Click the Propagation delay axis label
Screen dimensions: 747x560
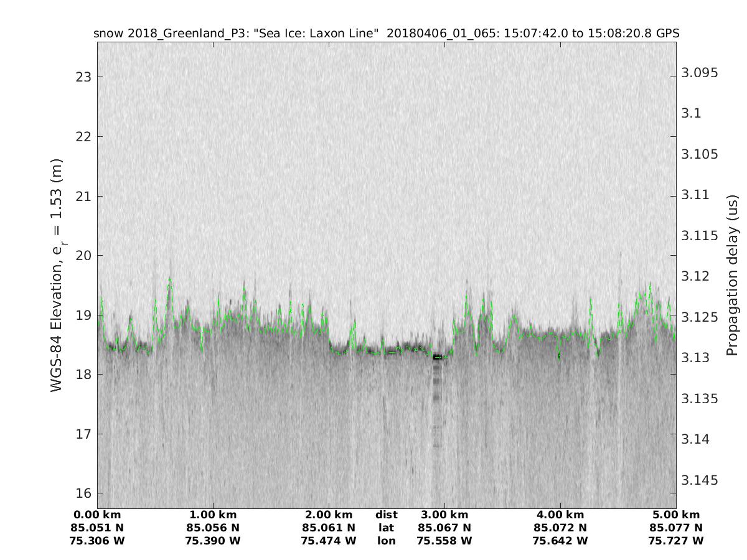tap(733, 276)
